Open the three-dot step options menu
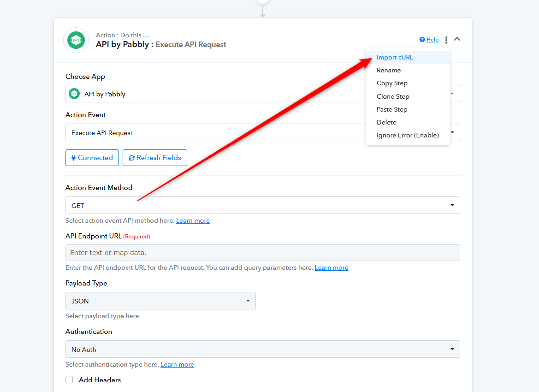The image size is (539, 392). (446, 40)
